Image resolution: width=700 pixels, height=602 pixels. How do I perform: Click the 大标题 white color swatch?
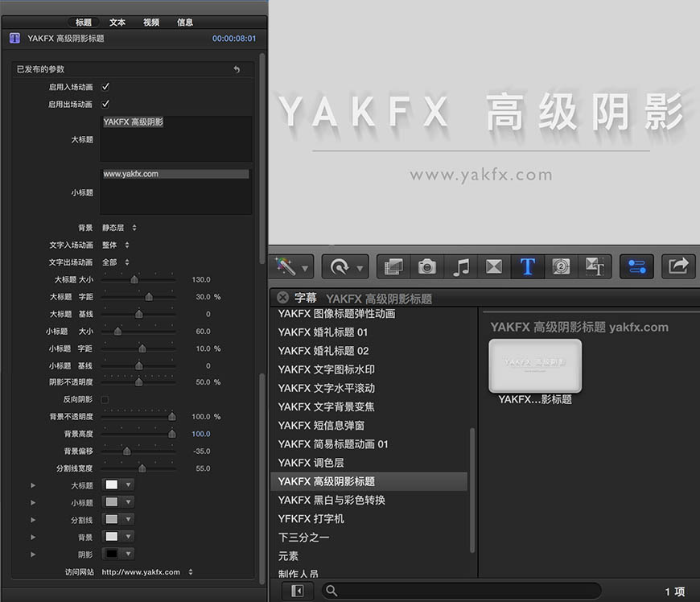coord(112,484)
